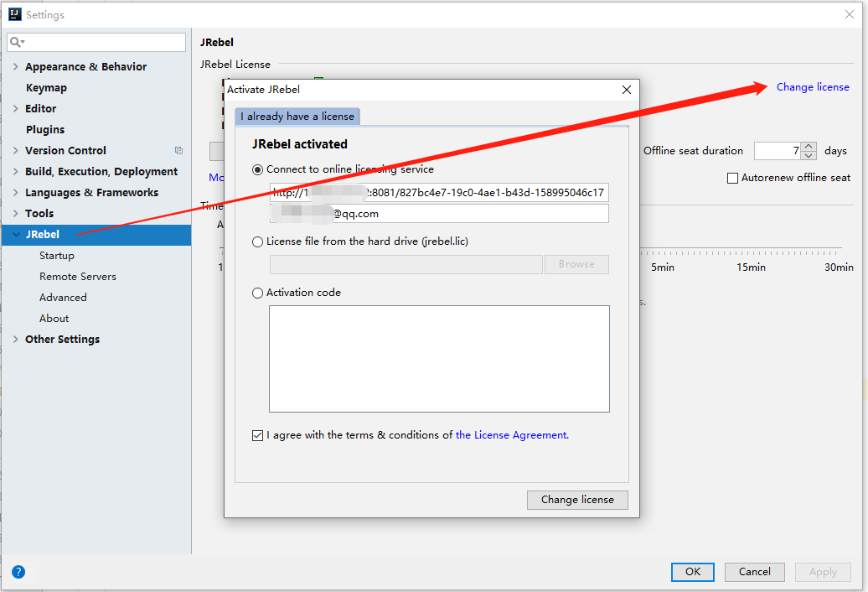
Task: Click the OK button
Action: [x=693, y=572]
